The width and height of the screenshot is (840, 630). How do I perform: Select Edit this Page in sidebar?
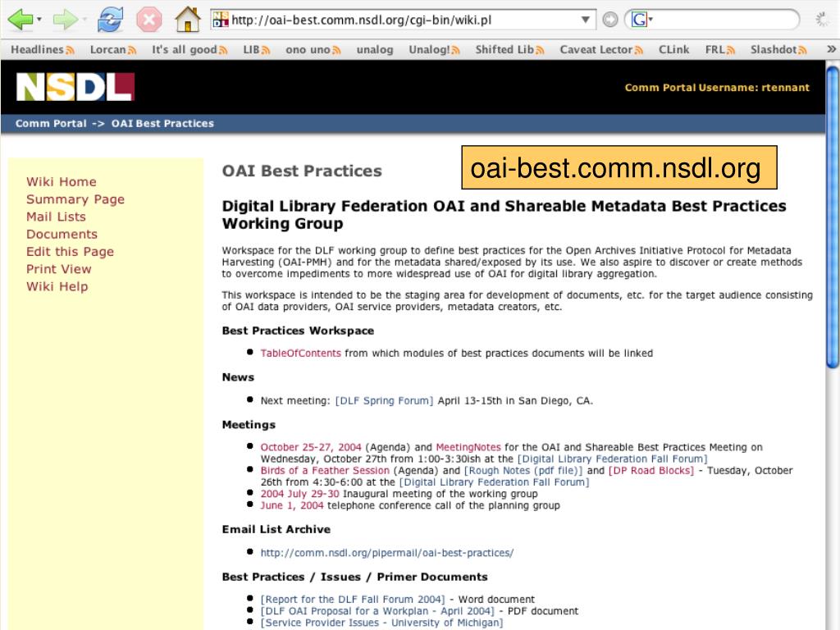click(x=70, y=252)
